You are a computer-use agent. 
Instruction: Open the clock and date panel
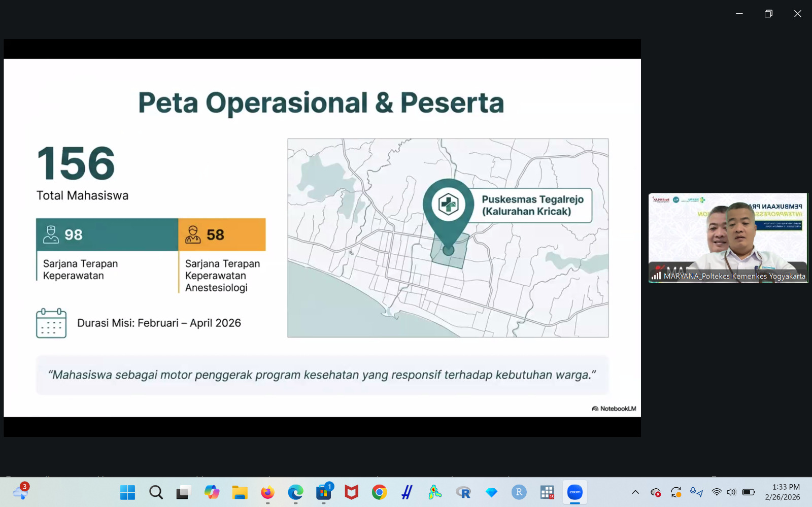tap(782, 492)
